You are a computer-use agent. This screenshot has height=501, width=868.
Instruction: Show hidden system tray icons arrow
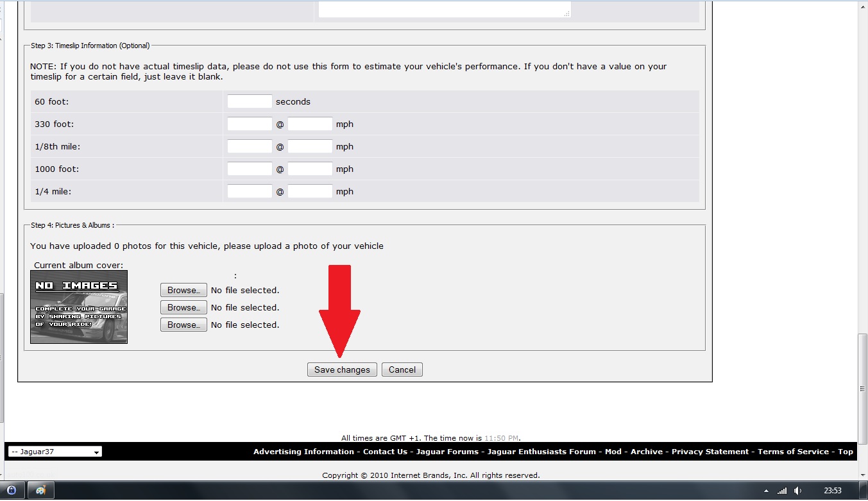tap(767, 491)
